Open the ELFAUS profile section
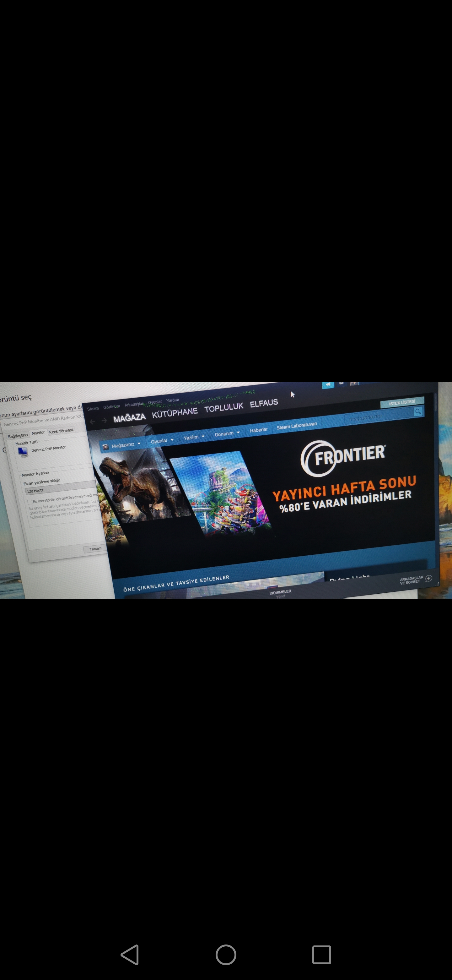 click(264, 403)
